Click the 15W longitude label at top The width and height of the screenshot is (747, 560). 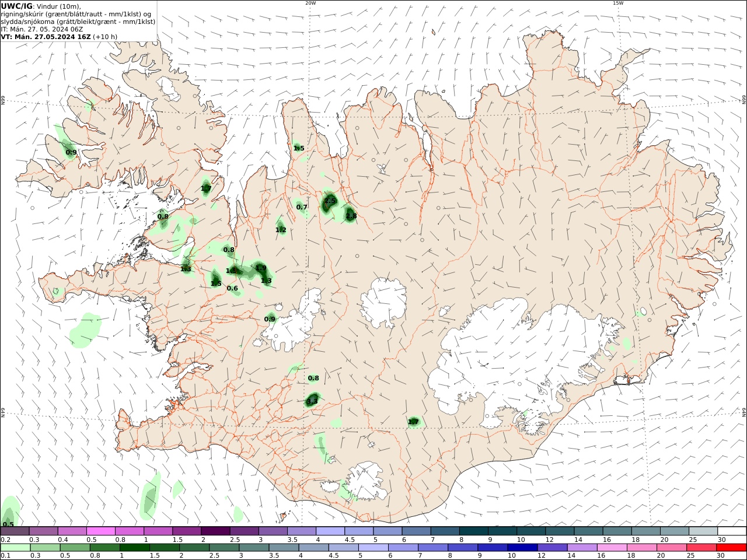coord(618,3)
